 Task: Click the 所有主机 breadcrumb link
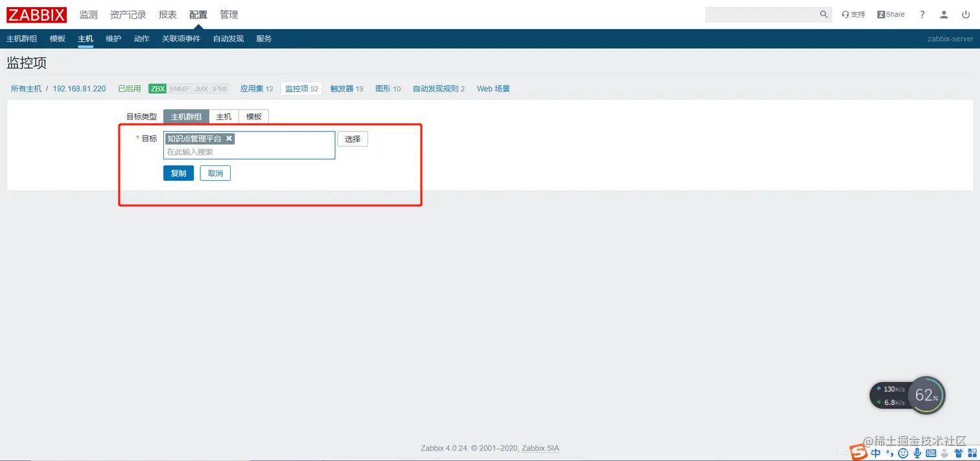point(26,89)
